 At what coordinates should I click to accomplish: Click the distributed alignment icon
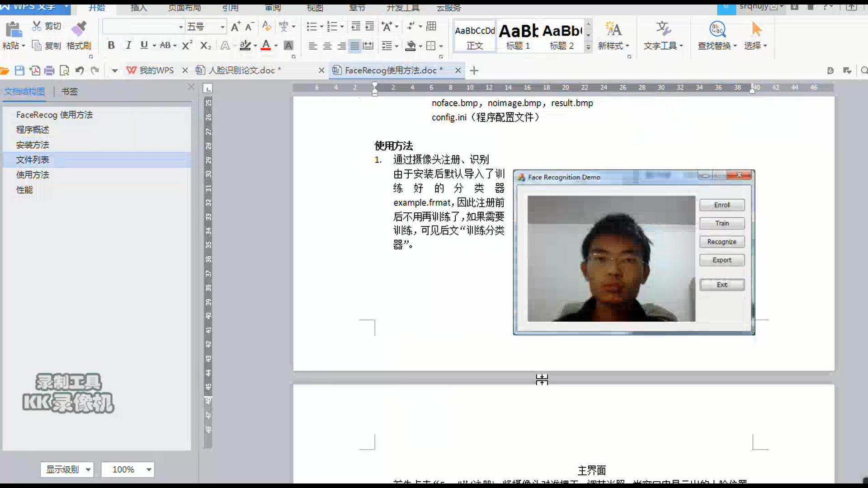pyautogui.click(x=368, y=46)
